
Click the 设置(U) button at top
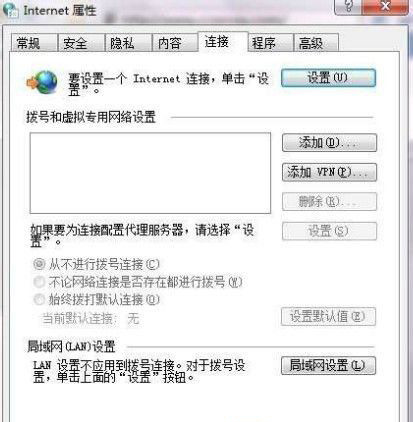coord(328,78)
